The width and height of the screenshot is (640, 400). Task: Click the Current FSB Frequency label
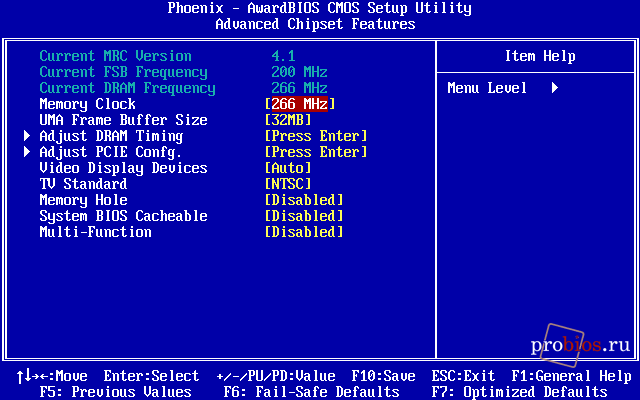[123, 72]
